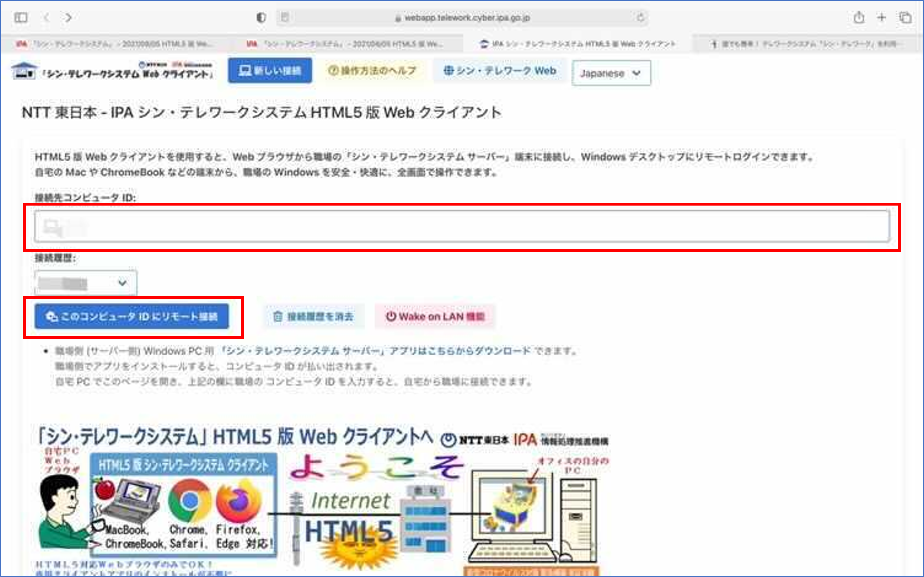The image size is (924, 577).
Task: Show tab overview icon
Action: [905, 18]
